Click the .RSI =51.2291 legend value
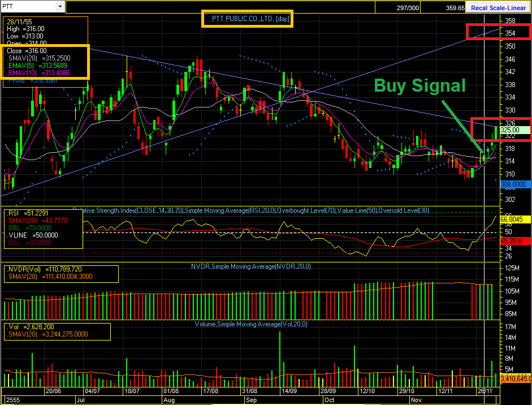Image resolution: width=532 pixels, height=405 pixels. tap(28, 213)
